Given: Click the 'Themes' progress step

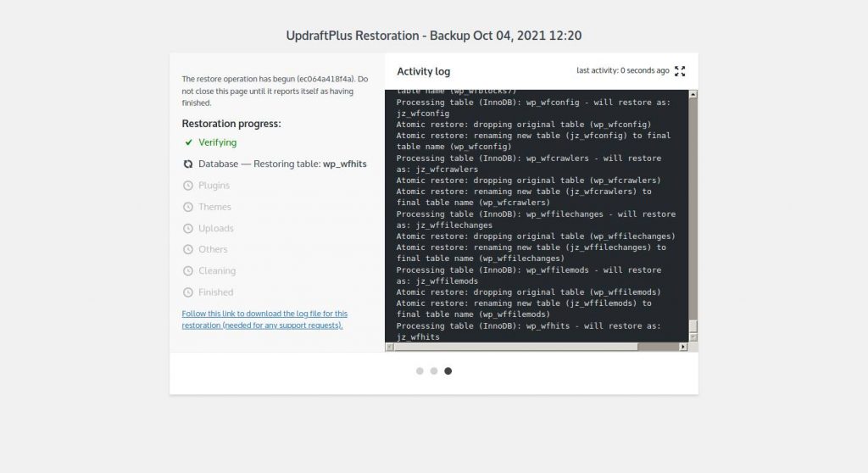Looking at the screenshot, I should click(x=214, y=207).
